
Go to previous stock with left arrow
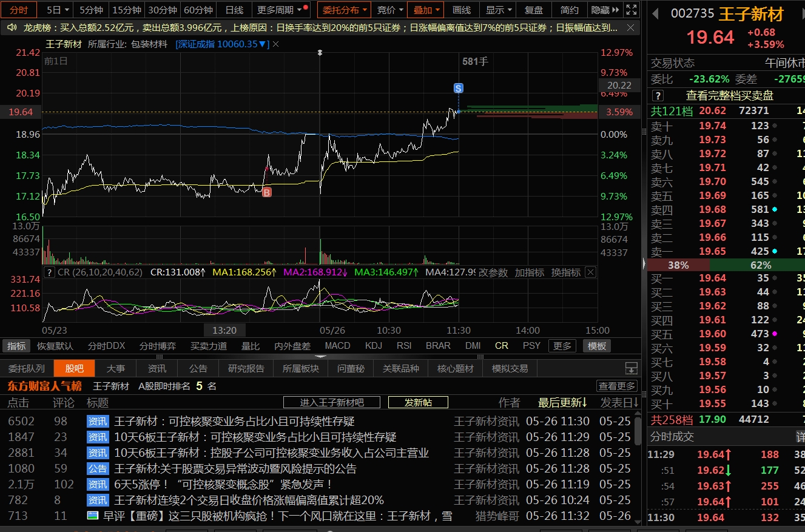point(656,15)
